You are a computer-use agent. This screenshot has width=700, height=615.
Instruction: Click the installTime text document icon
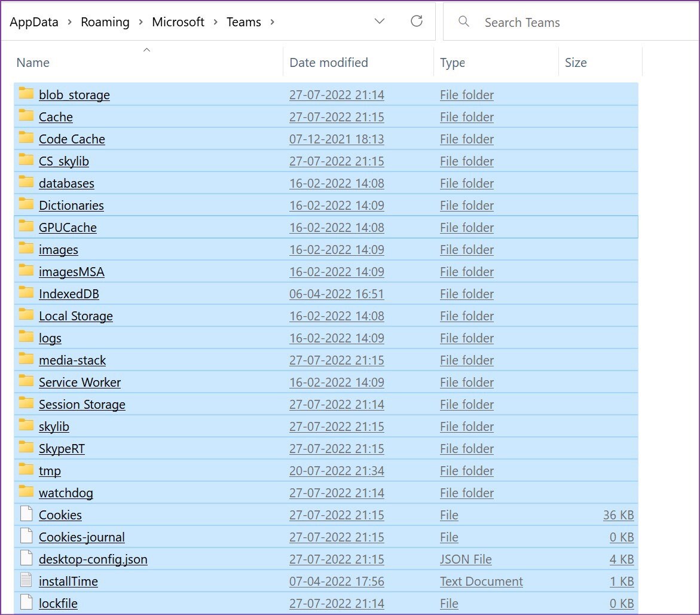point(26,580)
